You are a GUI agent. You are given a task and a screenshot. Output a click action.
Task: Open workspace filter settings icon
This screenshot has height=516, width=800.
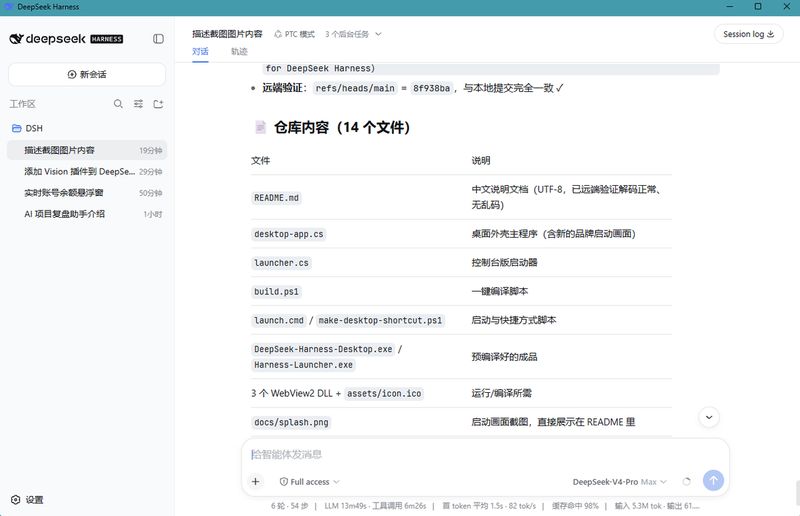pos(138,104)
